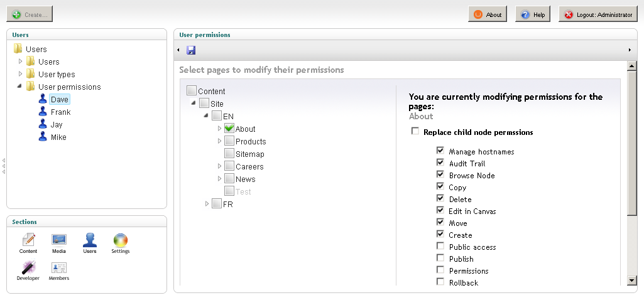Screen dimensions: 644x305
Task: Open the Developer section icon
Action: (x=28, y=267)
